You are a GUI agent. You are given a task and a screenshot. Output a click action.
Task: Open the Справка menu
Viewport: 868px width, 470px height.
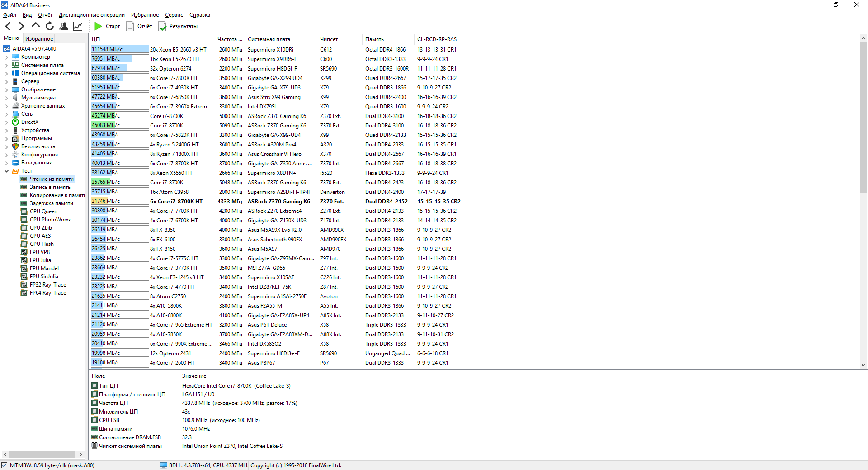click(200, 15)
